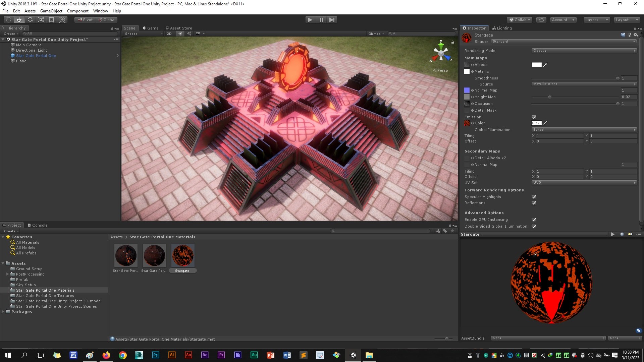Click Assets in the breadcrumb path
This screenshot has width=644, height=362.
tap(116, 237)
